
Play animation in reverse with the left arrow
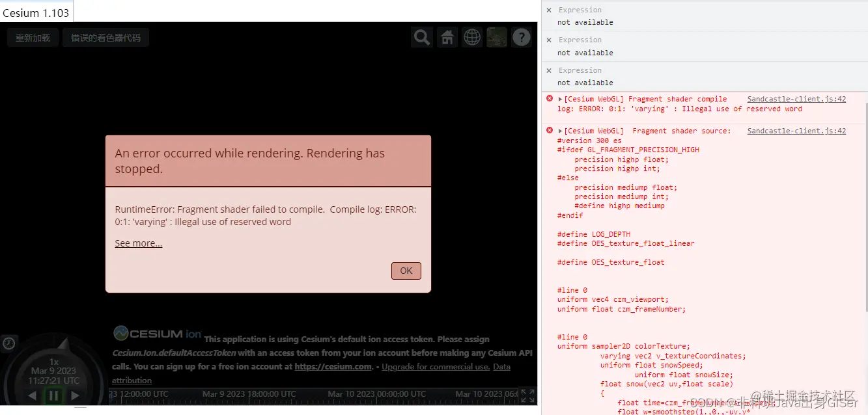point(31,394)
